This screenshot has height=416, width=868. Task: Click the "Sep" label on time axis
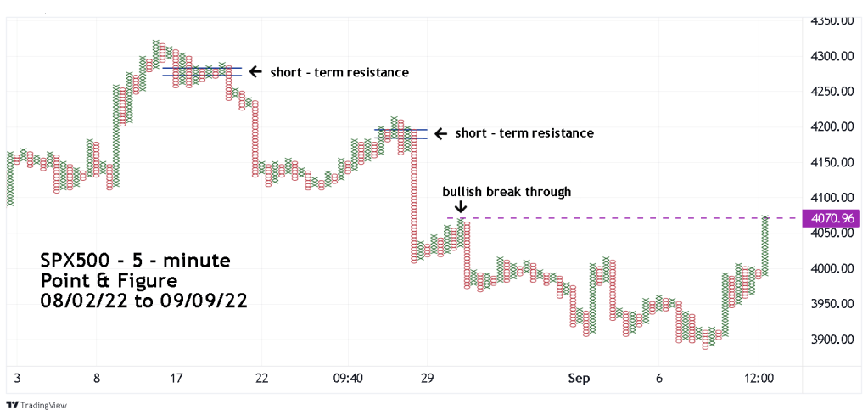pos(580,377)
